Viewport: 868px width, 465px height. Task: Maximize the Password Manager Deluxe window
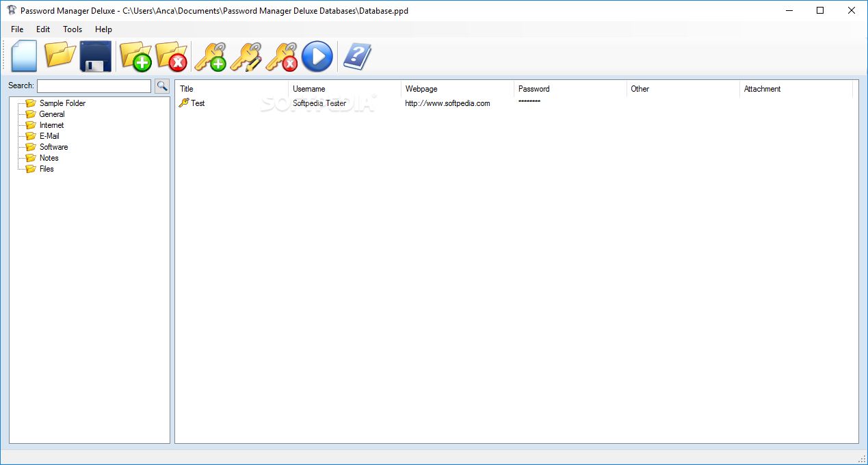pyautogui.click(x=820, y=10)
